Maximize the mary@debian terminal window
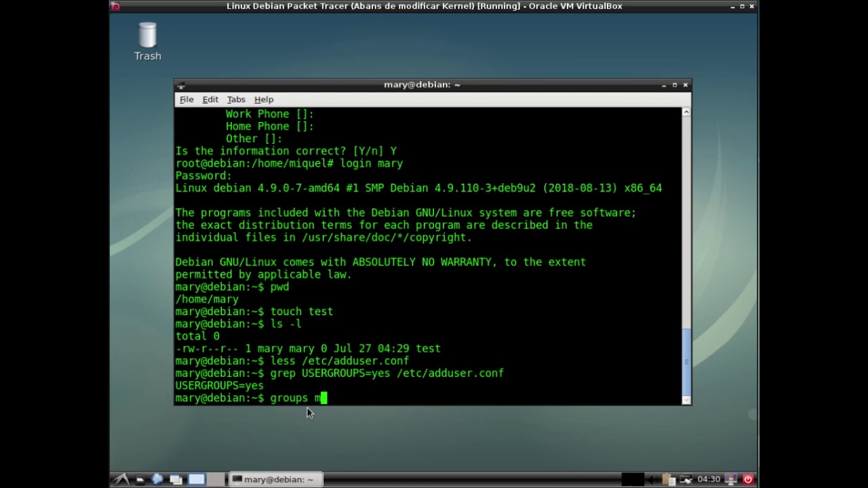Screen dimensions: 868x488 pos(675,85)
